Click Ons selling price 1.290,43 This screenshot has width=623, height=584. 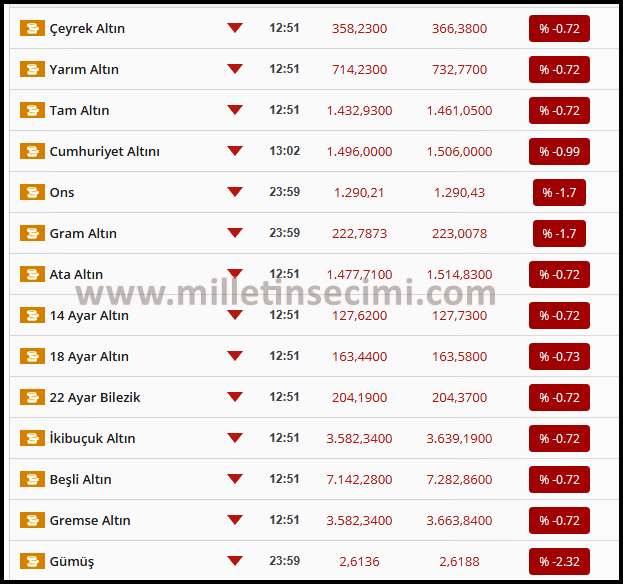pyautogui.click(x=459, y=192)
